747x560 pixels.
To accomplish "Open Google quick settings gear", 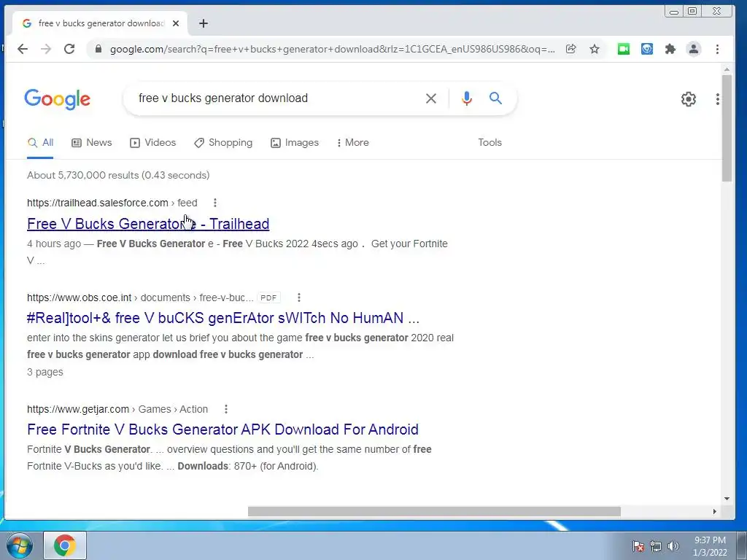I will point(689,99).
